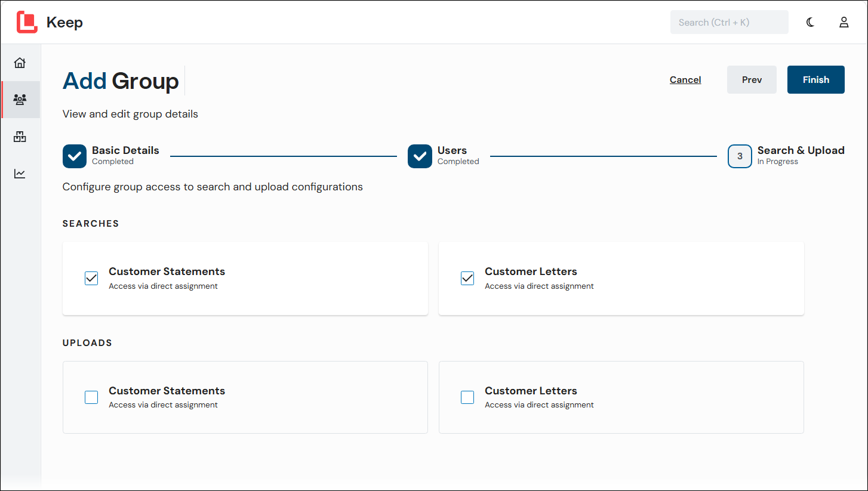Viewport: 868px width, 491px height.
Task: Uncheck Customer Letters under Searches
Action: [467, 279]
